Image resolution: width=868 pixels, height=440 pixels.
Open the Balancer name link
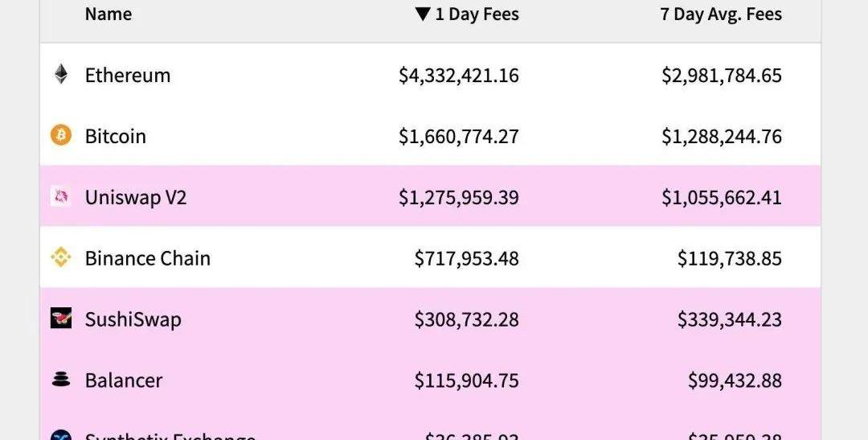124,380
